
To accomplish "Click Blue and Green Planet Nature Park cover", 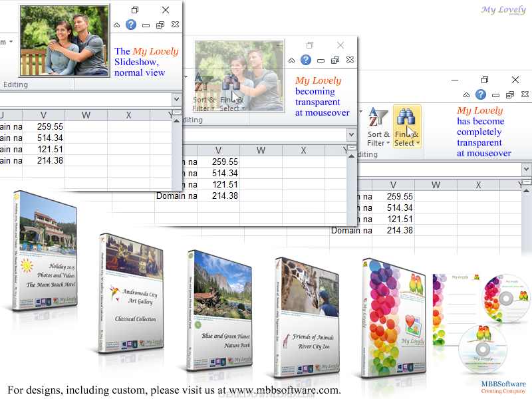I will 220,310.
